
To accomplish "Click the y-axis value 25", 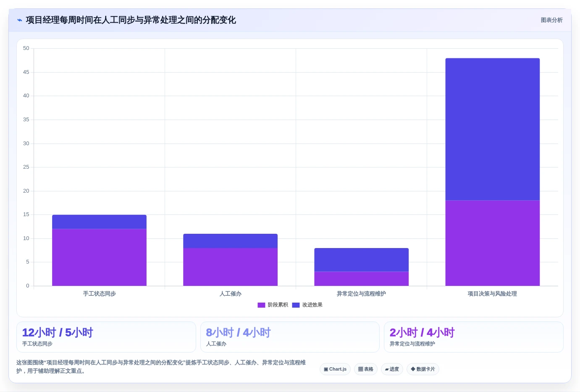I will point(26,167).
